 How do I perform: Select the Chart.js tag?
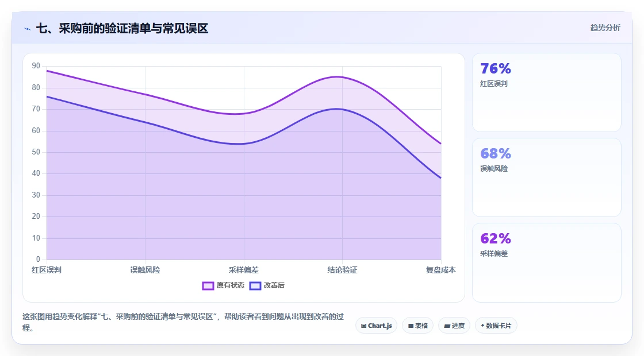click(x=376, y=326)
